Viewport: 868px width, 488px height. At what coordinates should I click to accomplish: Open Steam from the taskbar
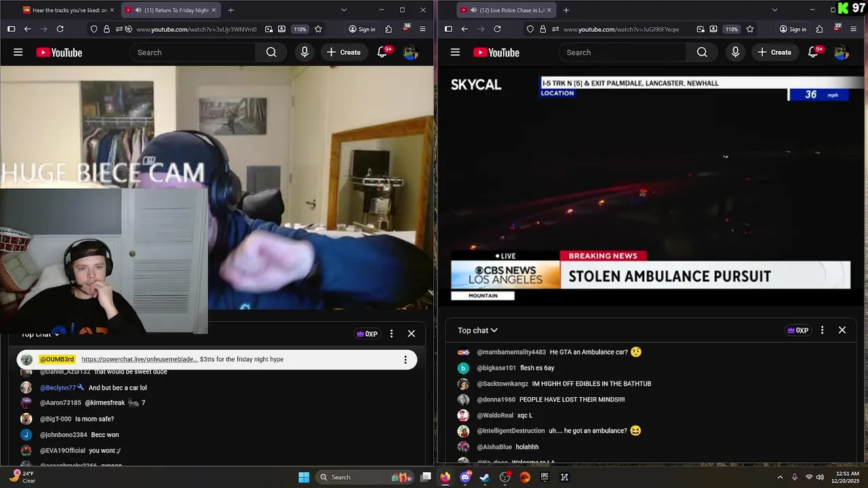pos(485,477)
